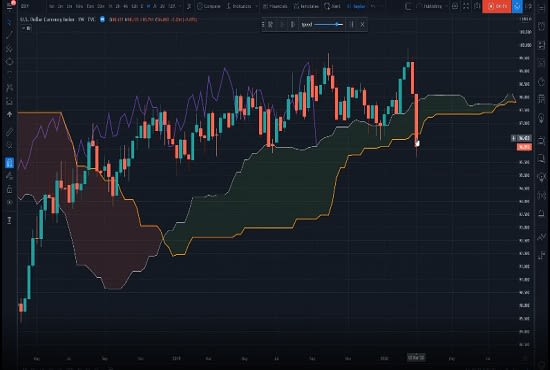Image resolution: width=550 pixels, height=370 pixels.
Task: Click the zoom-in tool
Action: click(9, 145)
